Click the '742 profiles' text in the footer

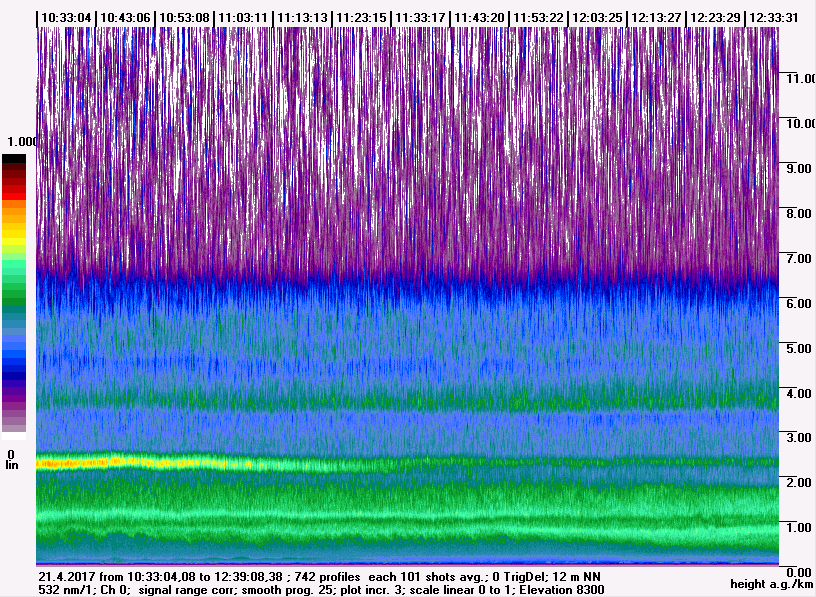pyautogui.click(x=327, y=577)
